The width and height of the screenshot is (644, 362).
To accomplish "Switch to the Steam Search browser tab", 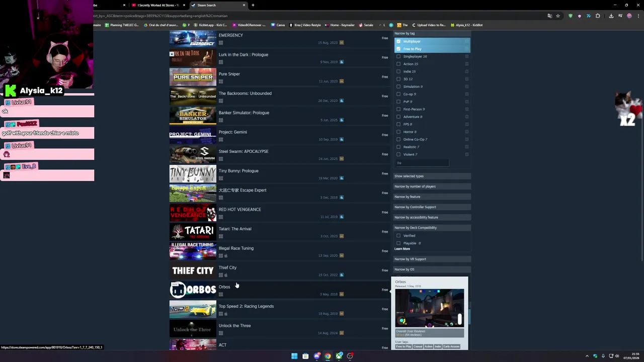I will (x=217, y=5).
